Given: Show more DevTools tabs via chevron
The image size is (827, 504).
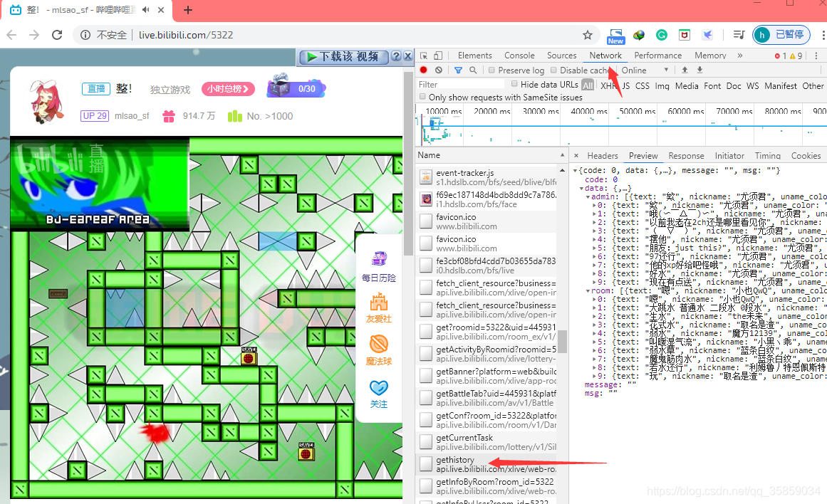Looking at the screenshot, I should (x=739, y=56).
